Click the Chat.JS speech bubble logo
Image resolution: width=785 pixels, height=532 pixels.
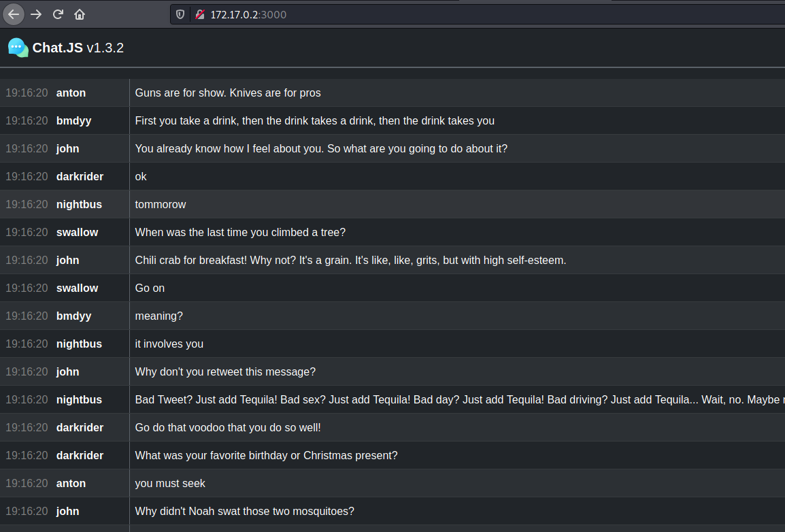(x=17, y=47)
